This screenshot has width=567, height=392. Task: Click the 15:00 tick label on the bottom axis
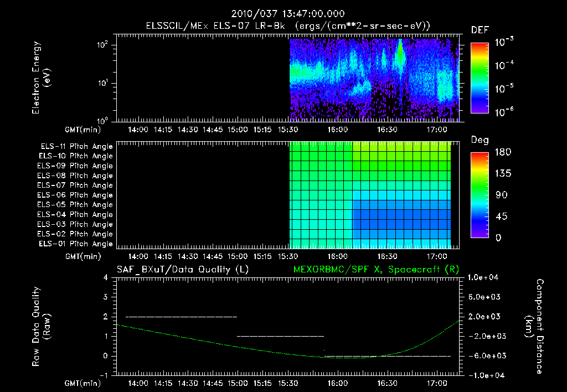(237, 383)
